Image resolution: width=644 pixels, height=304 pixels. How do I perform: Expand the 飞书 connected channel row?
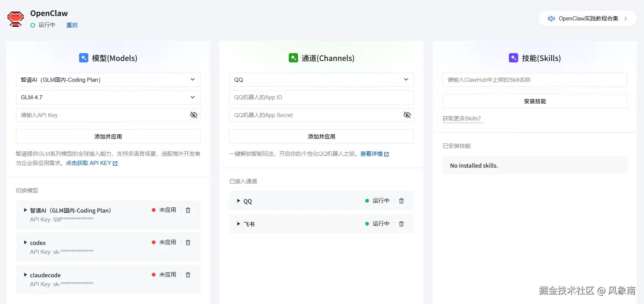pos(239,224)
